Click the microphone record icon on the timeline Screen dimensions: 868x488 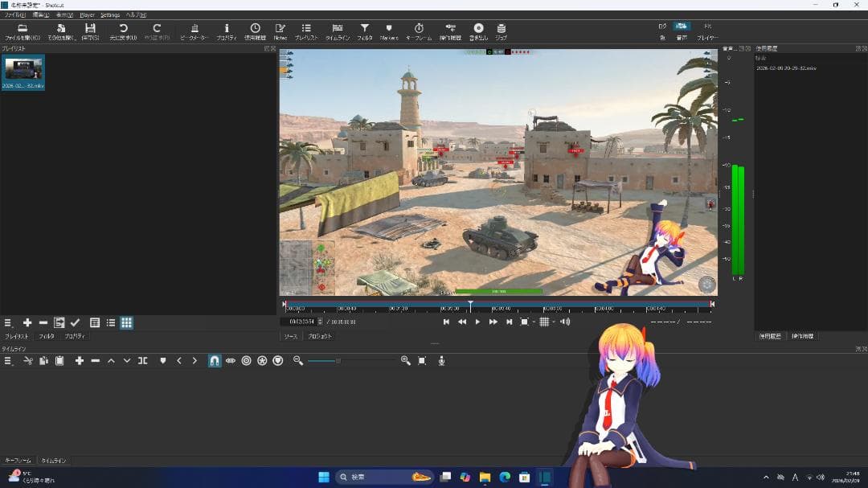point(440,361)
